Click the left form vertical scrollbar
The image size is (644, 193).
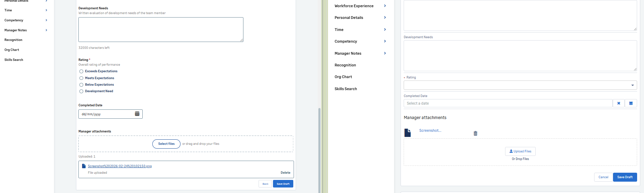[x=319, y=150]
